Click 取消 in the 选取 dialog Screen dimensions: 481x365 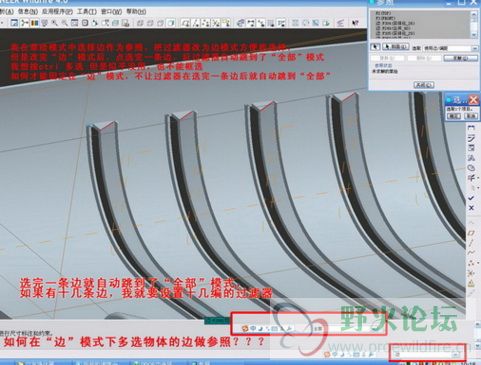point(471,116)
